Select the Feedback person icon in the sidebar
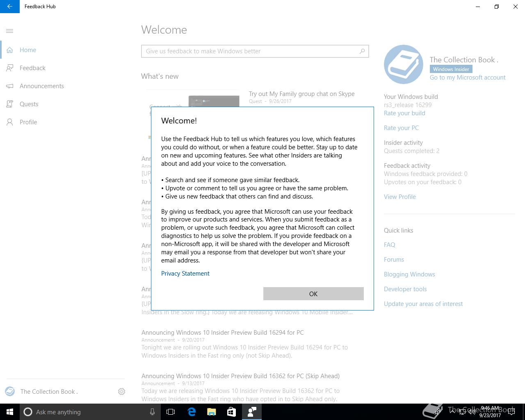The height and width of the screenshot is (420, 525). [x=10, y=68]
